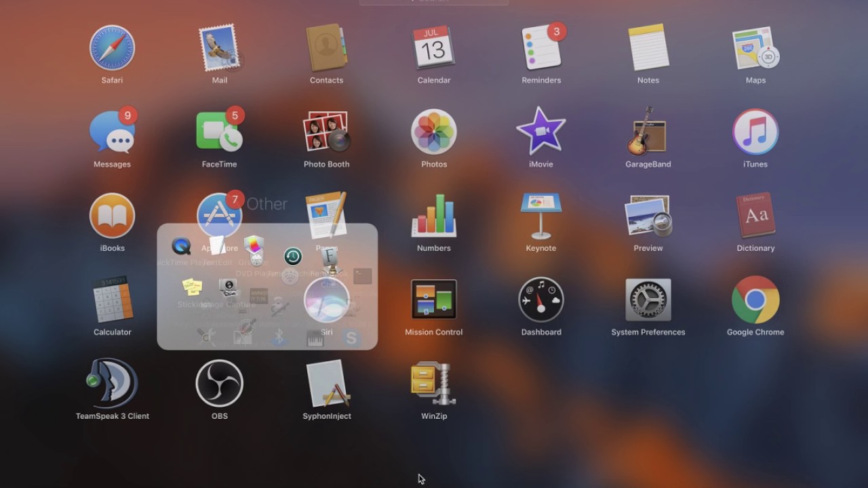The width and height of the screenshot is (868, 488).
Task: Launch the FaceTime app
Action: [220, 130]
